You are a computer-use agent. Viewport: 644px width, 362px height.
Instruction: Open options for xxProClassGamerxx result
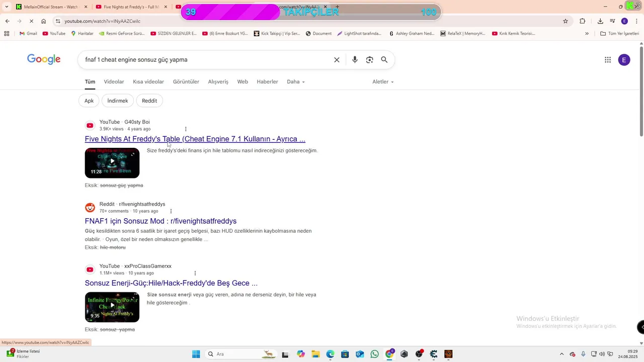point(195,274)
